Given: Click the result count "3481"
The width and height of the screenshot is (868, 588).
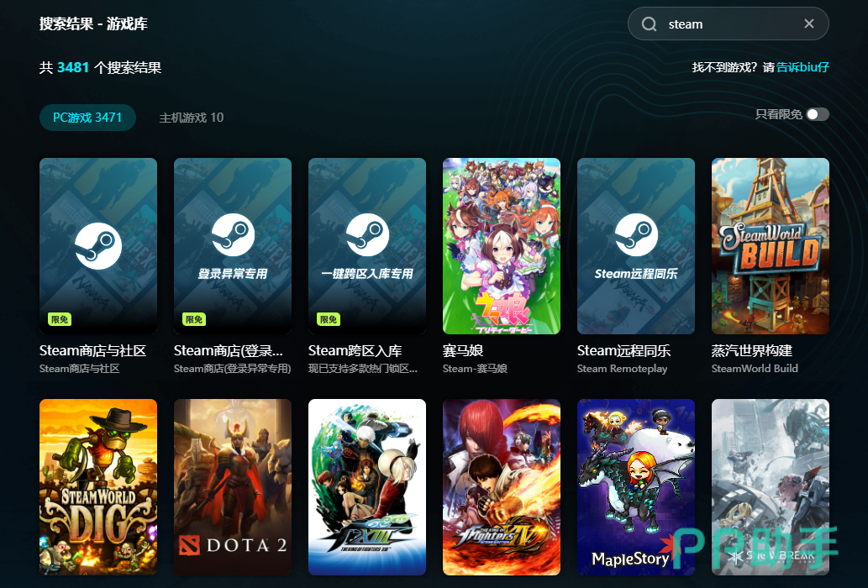Looking at the screenshot, I should coord(73,67).
